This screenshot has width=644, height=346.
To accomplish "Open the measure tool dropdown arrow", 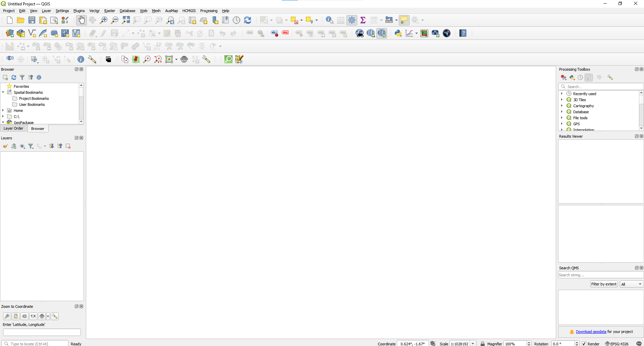I will click(396, 20).
